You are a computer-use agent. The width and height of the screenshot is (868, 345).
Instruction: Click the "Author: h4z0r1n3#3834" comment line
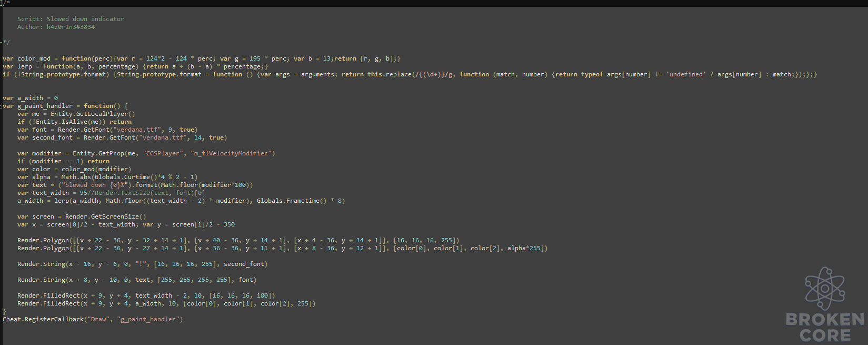coord(56,27)
